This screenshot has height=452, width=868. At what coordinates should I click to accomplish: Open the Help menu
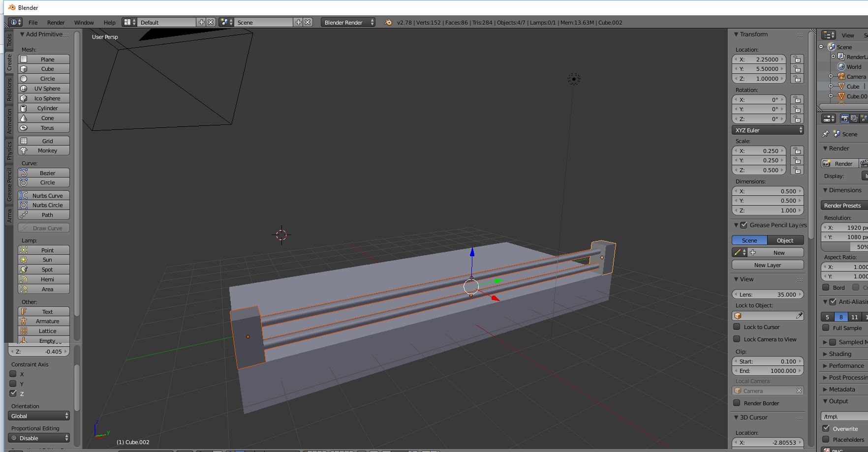[109, 22]
